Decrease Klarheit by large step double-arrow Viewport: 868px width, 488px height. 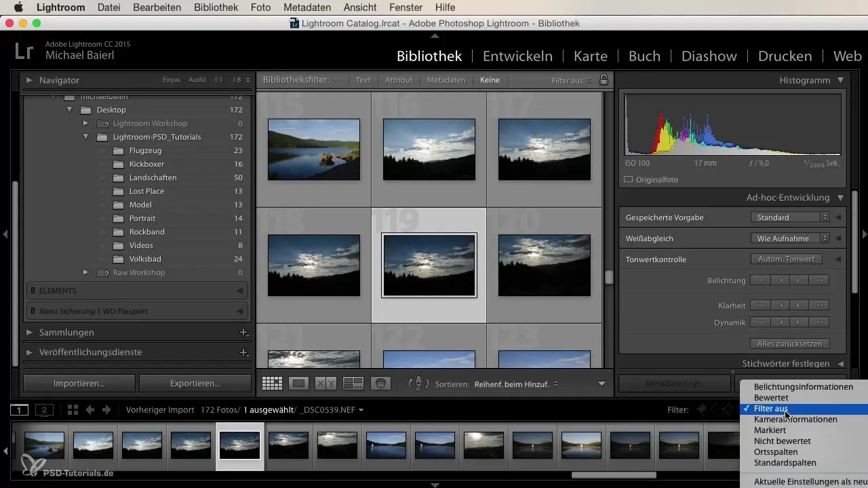click(x=760, y=305)
